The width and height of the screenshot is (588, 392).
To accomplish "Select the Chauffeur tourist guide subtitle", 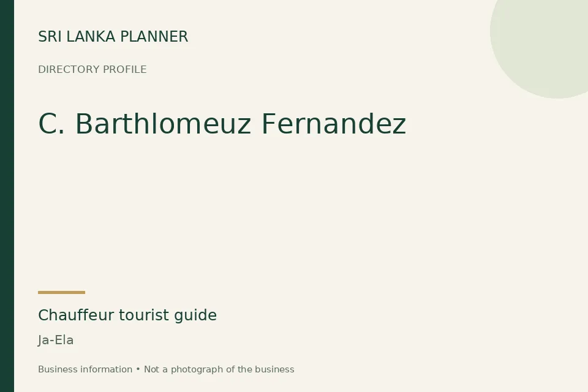I will pos(127,315).
